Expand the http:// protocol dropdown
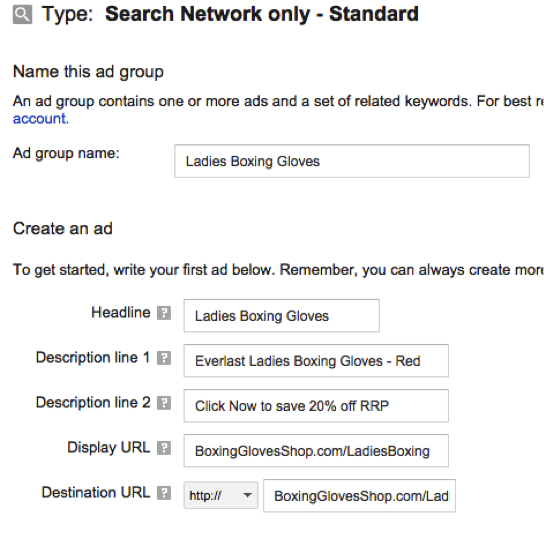The image size is (544, 552). (221, 495)
